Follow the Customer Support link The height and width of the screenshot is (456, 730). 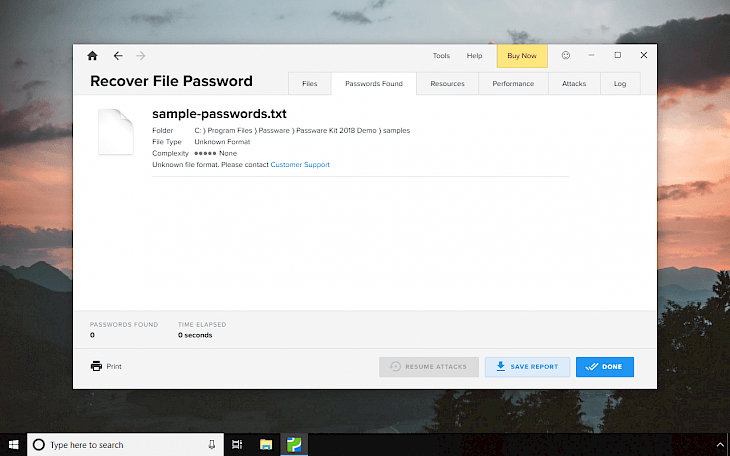pos(300,164)
